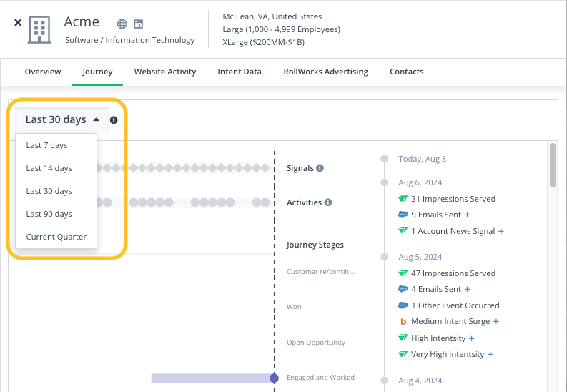Go to the Contacts tab
The height and width of the screenshot is (392, 567).
click(x=406, y=72)
